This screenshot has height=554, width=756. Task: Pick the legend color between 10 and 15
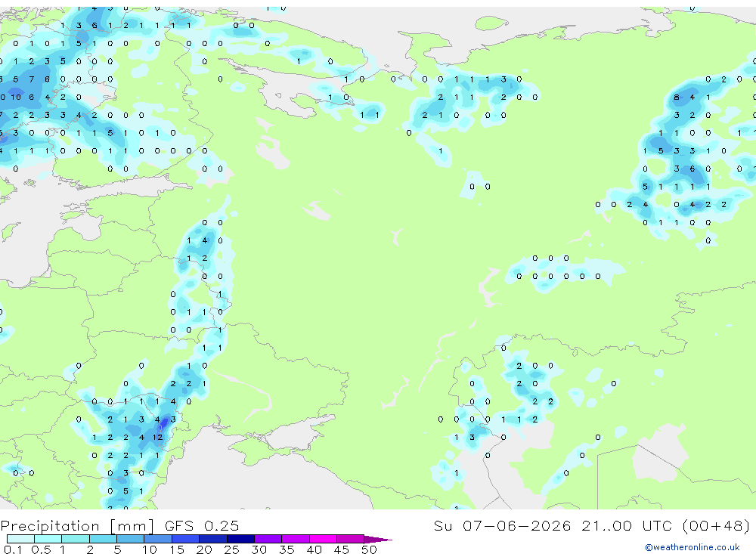click(158, 539)
